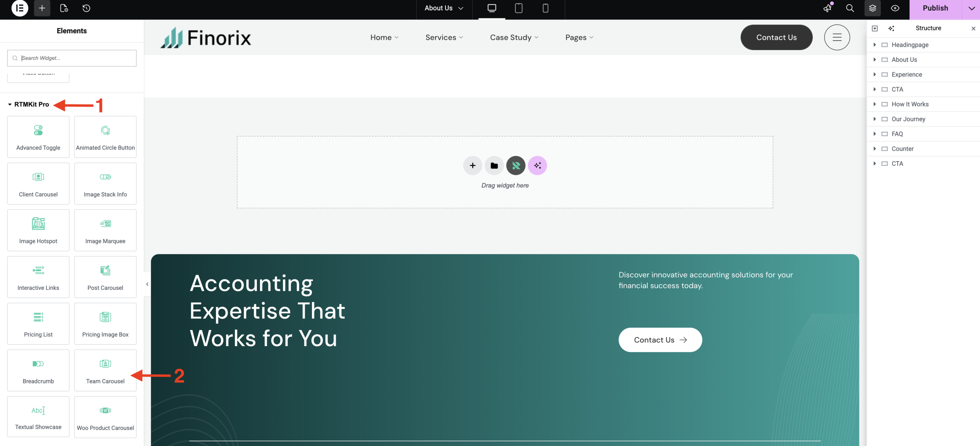Open the About Us page dropdown
This screenshot has height=446, width=980.
point(444,8)
